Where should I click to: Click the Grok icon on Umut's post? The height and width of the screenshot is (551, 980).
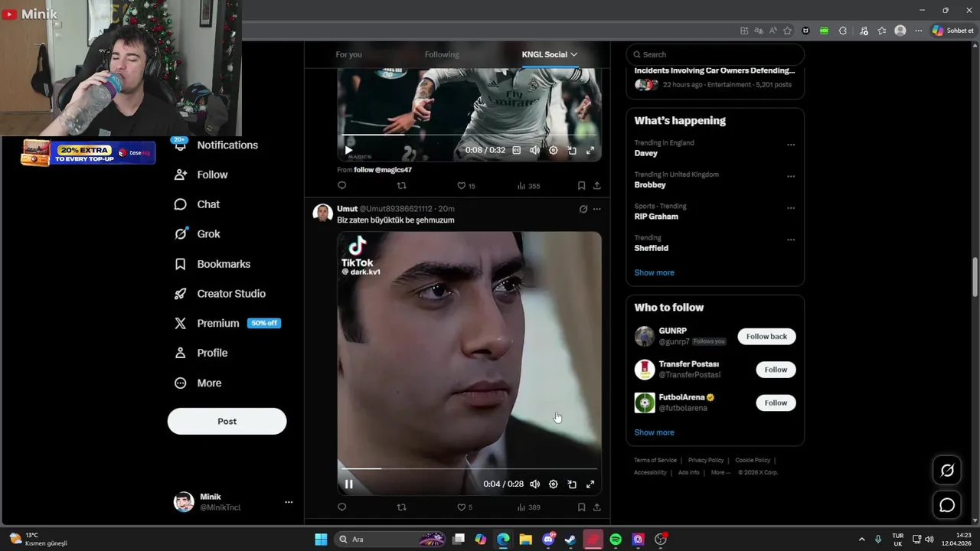[583, 209]
